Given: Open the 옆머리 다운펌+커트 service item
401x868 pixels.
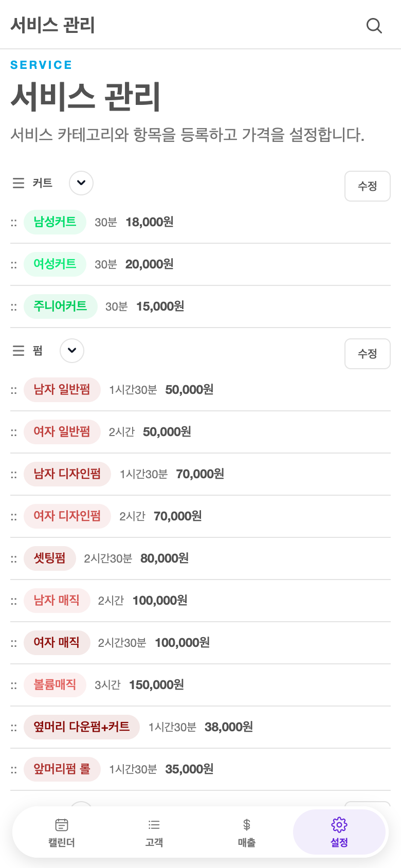Looking at the screenshot, I should (82, 727).
